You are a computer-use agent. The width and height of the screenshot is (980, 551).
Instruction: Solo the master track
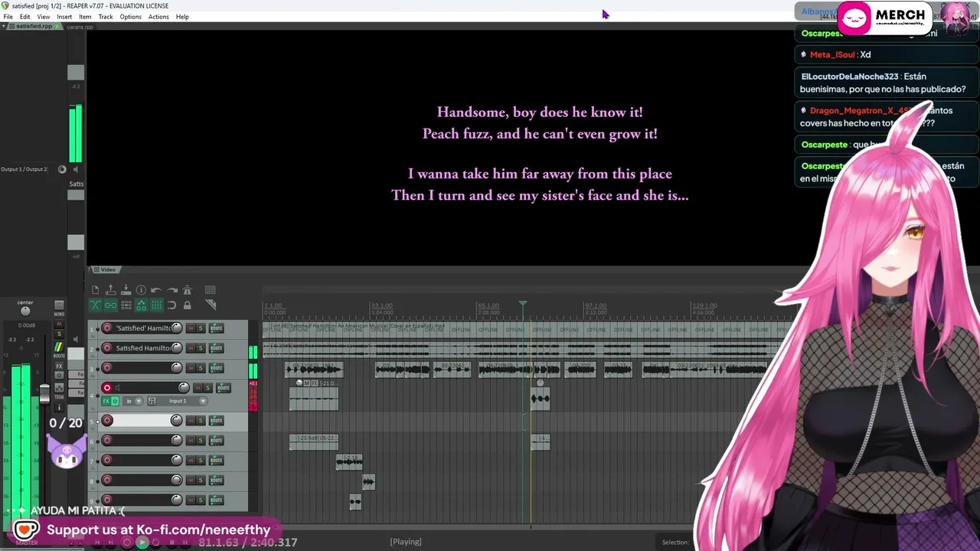tap(59, 334)
